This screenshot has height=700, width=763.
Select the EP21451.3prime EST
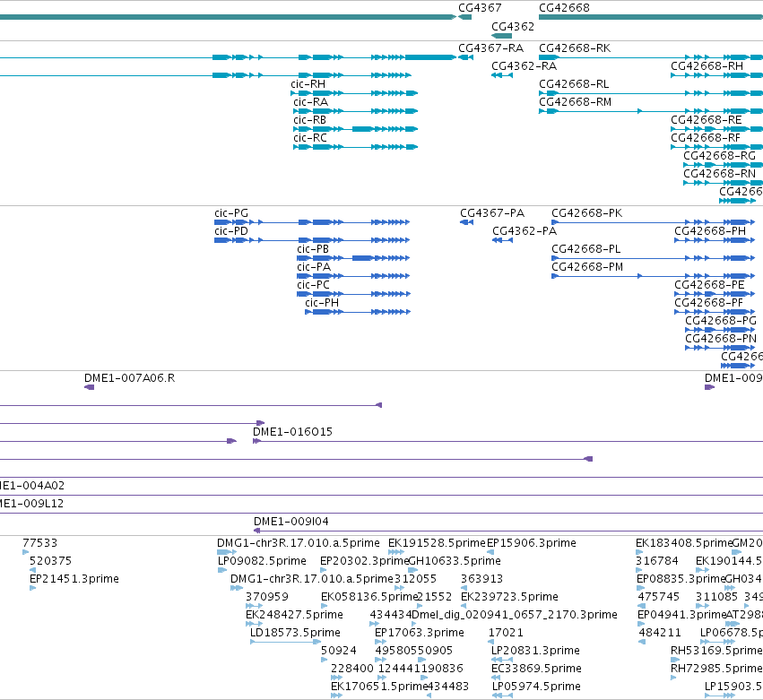point(74,579)
